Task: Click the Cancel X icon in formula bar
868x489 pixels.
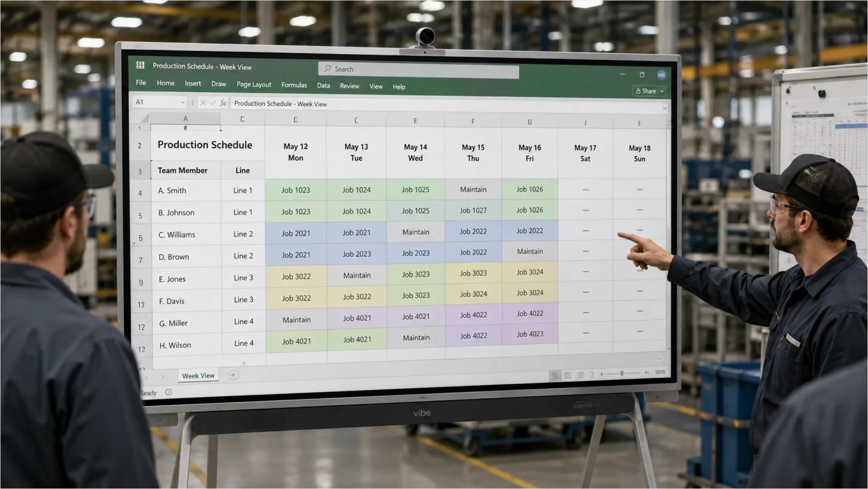Action: [x=202, y=103]
